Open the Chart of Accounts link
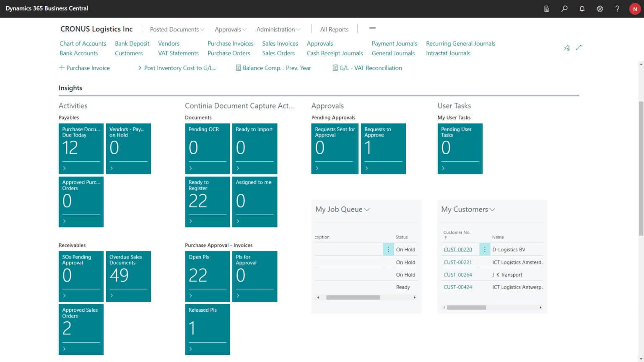644x362 pixels. coord(83,44)
